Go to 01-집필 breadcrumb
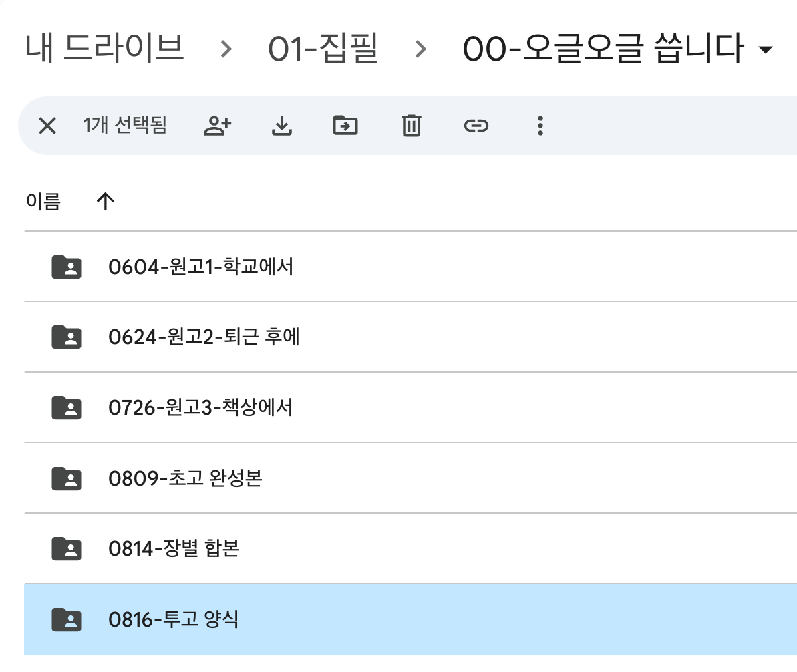This screenshot has height=672, width=797. point(323,48)
